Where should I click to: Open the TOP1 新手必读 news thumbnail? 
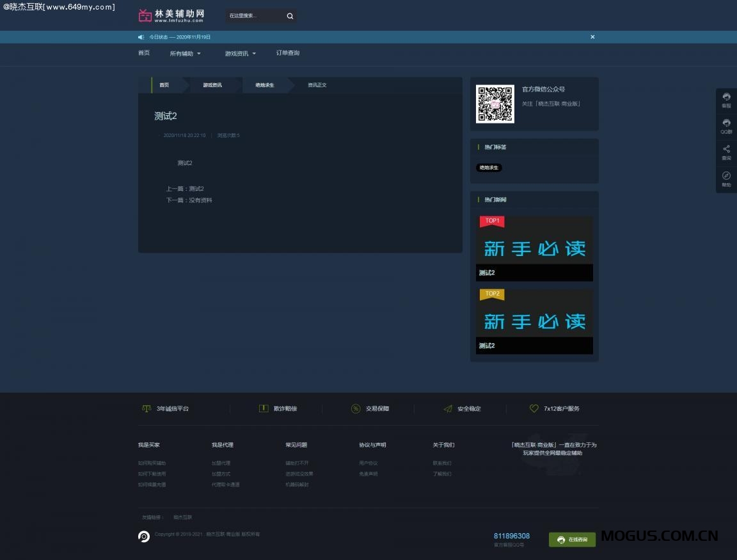[x=534, y=241]
